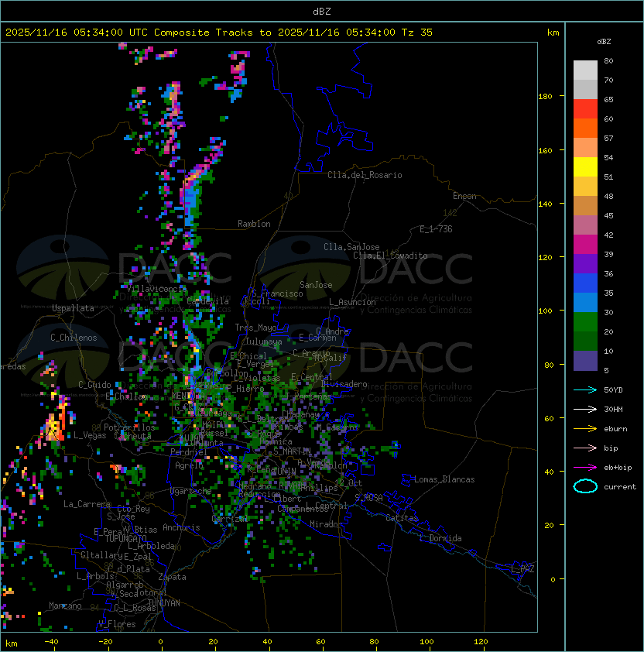Click the L_Asuncion map label
The width and height of the screenshot is (644, 652).
click(352, 302)
